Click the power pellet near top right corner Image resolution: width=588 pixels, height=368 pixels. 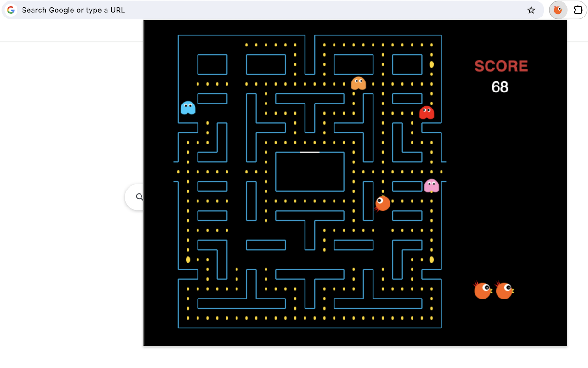pyautogui.click(x=431, y=65)
